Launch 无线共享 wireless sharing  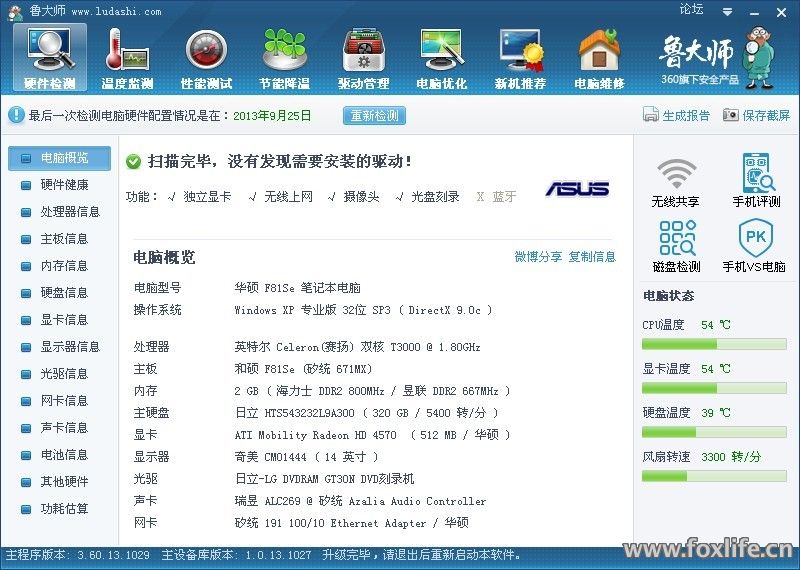(676, 182)
